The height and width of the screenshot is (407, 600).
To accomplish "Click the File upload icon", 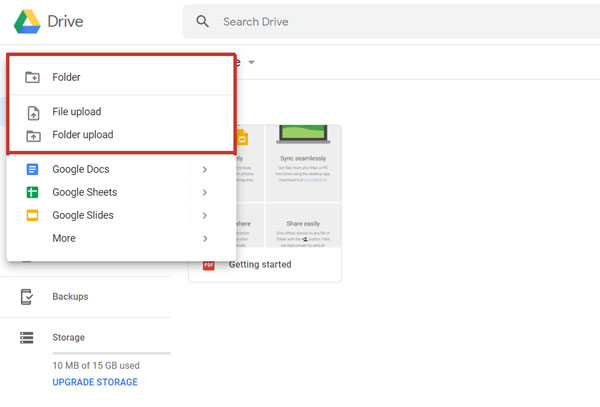I will [33, 113].
